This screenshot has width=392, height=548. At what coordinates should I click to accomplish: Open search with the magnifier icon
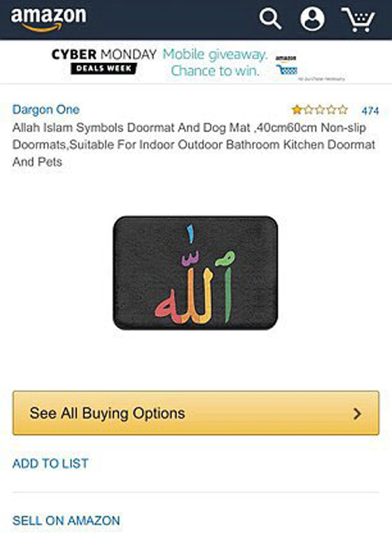tap(270, 19)
